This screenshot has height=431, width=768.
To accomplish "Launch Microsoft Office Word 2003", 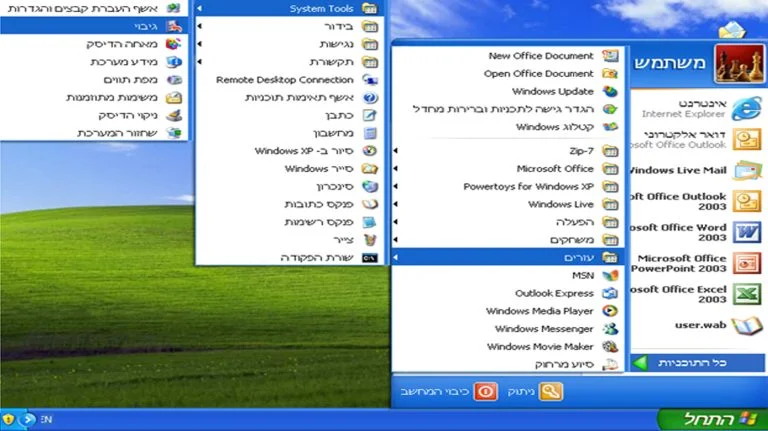I will [697, 232].
